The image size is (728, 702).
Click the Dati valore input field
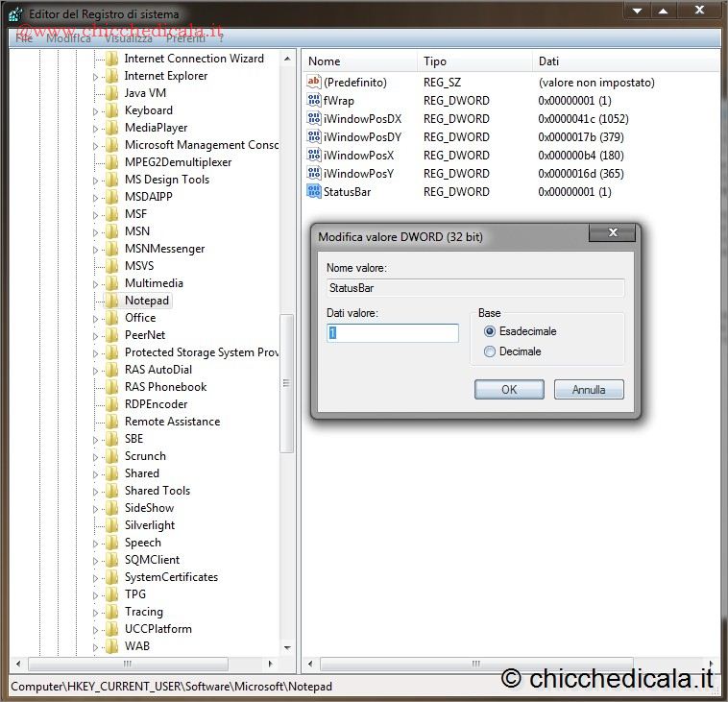pos(393,333)
